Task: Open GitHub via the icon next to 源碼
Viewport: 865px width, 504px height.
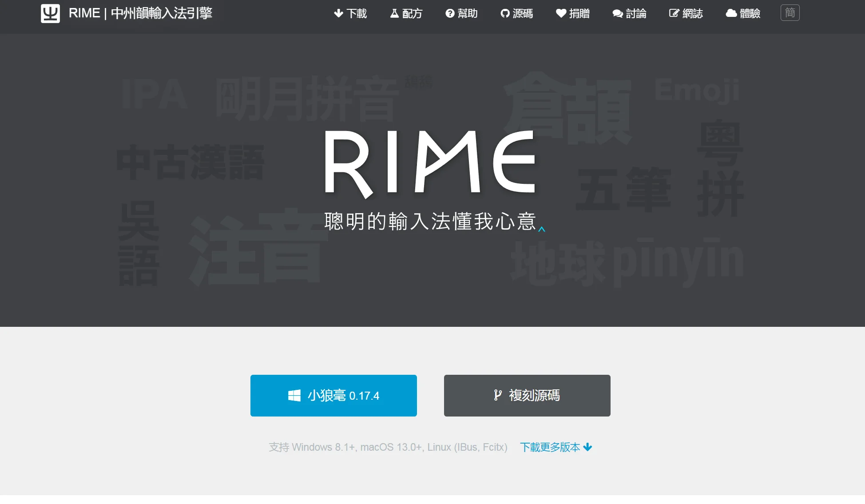Action: 504,13
